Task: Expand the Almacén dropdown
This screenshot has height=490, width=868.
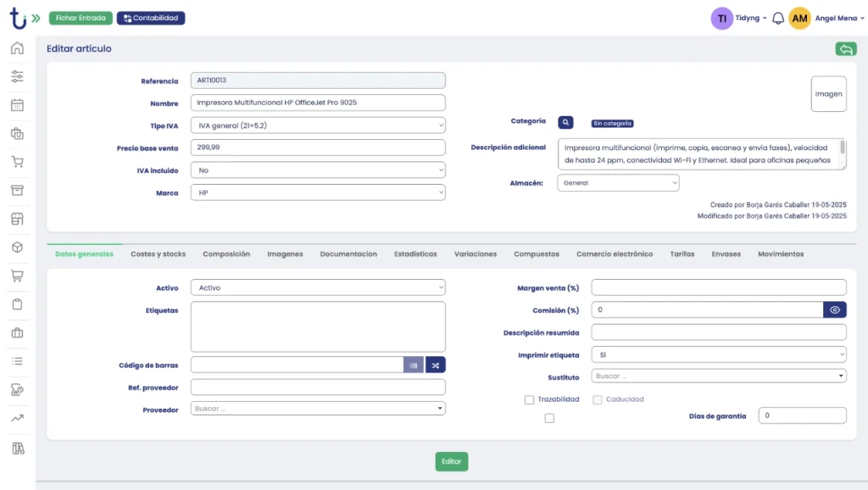Action: coord(618,182)
